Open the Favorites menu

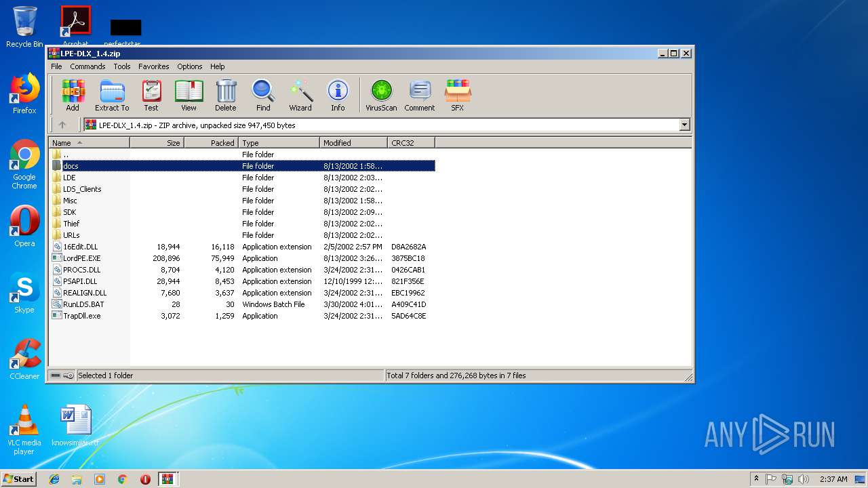(x=154, y=66)
